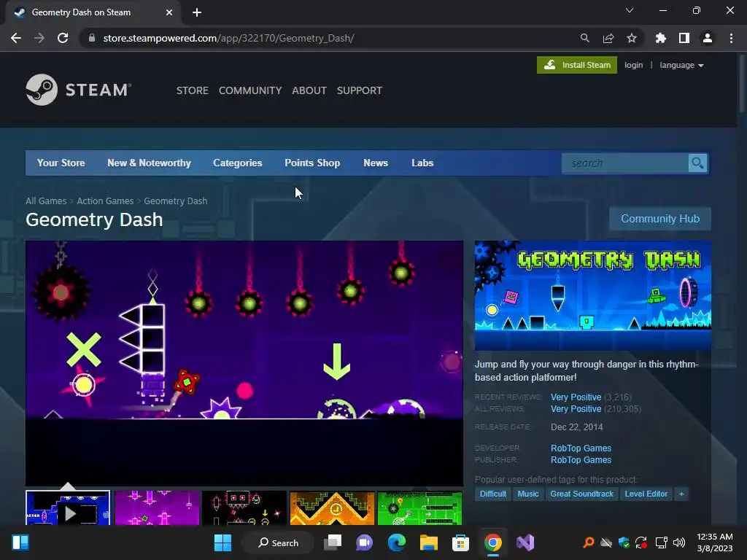
Task: Click the browser forward arrow
Action: point(39,38)
